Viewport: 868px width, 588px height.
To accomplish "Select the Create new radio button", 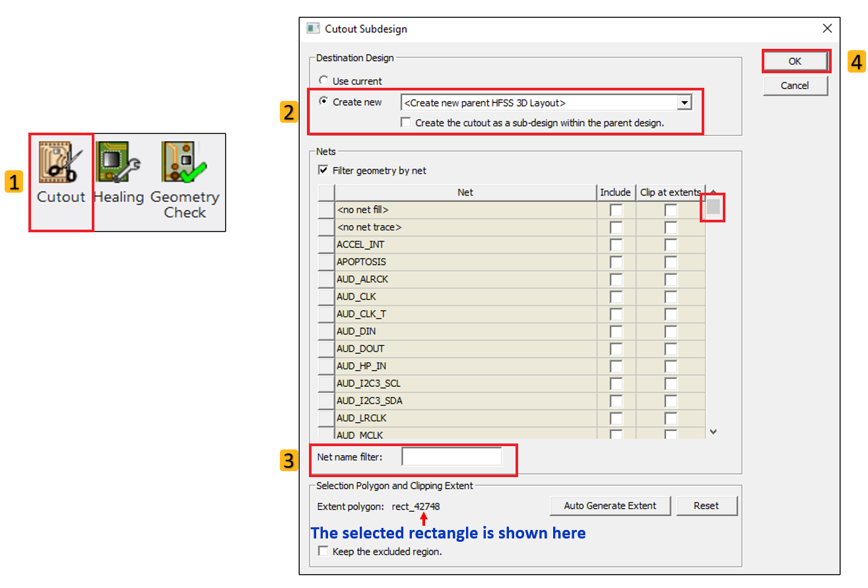I will click(x=324, y=102).
